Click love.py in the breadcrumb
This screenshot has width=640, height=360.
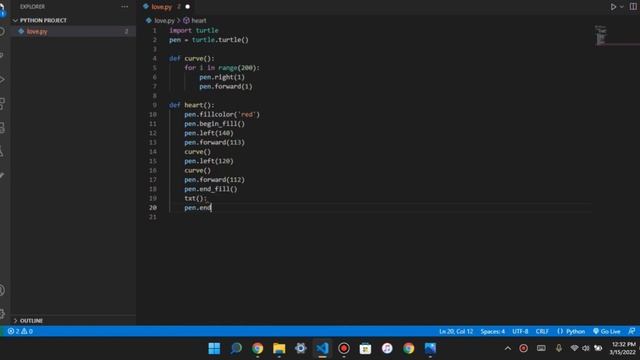(164, 20)
